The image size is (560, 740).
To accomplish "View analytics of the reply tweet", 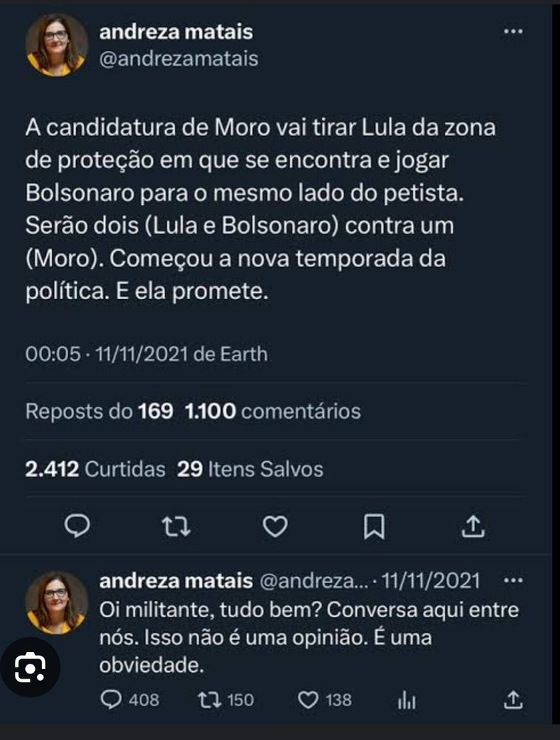I will [x=408, y=699].
